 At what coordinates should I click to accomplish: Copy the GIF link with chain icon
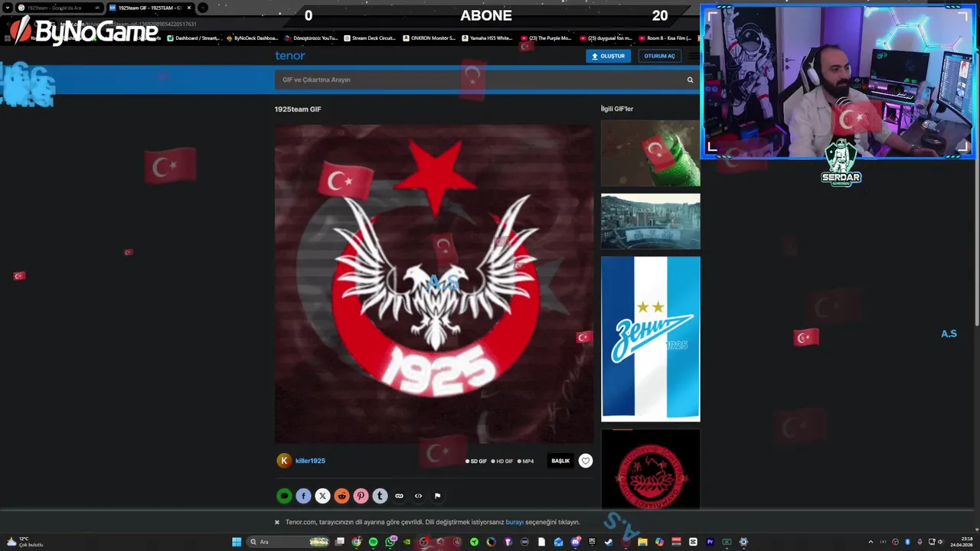click(399, 496)
